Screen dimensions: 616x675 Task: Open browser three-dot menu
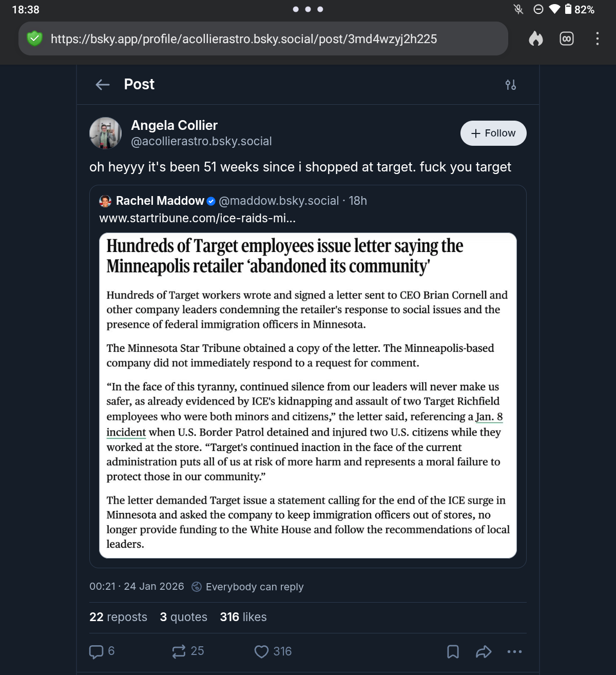(x=597, y=38)
